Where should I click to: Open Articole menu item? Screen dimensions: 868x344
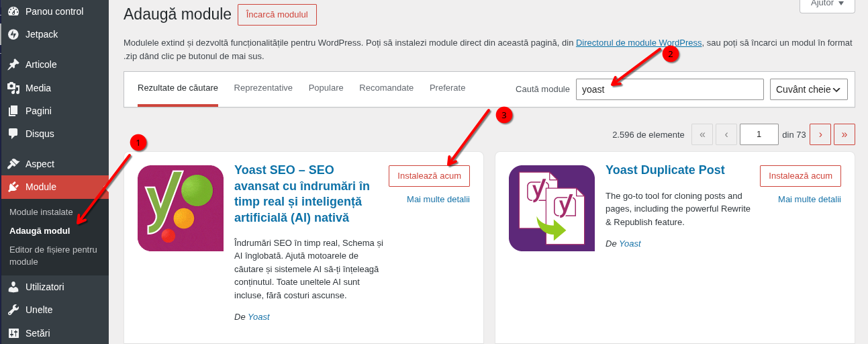(54, 64)
